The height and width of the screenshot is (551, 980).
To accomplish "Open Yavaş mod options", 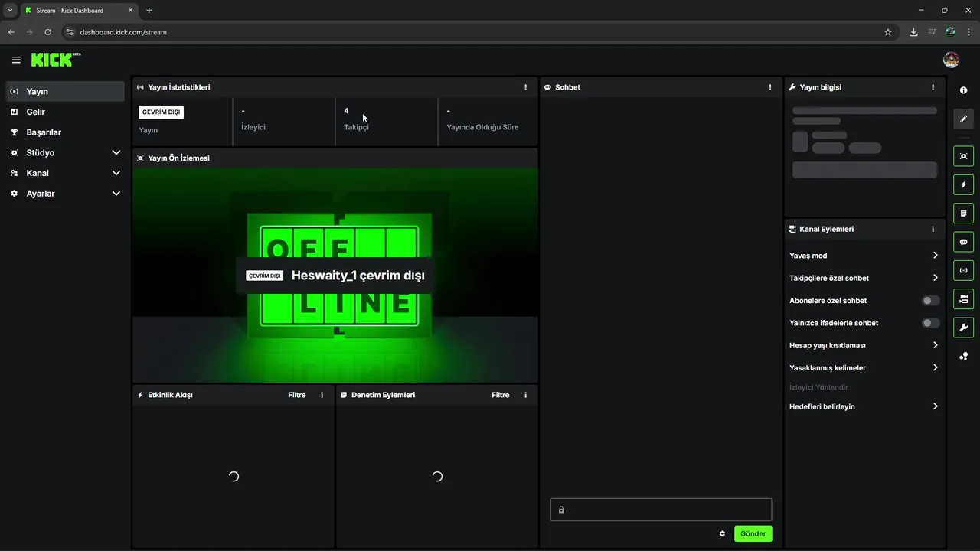I will point(864,256).
